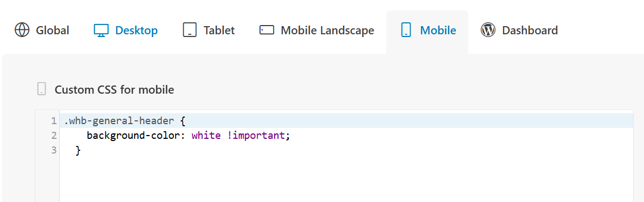Viewport: 644px width, 202px height.
Task: Click the Mobile Landscape phone icon
Action: tap(267, 30)
